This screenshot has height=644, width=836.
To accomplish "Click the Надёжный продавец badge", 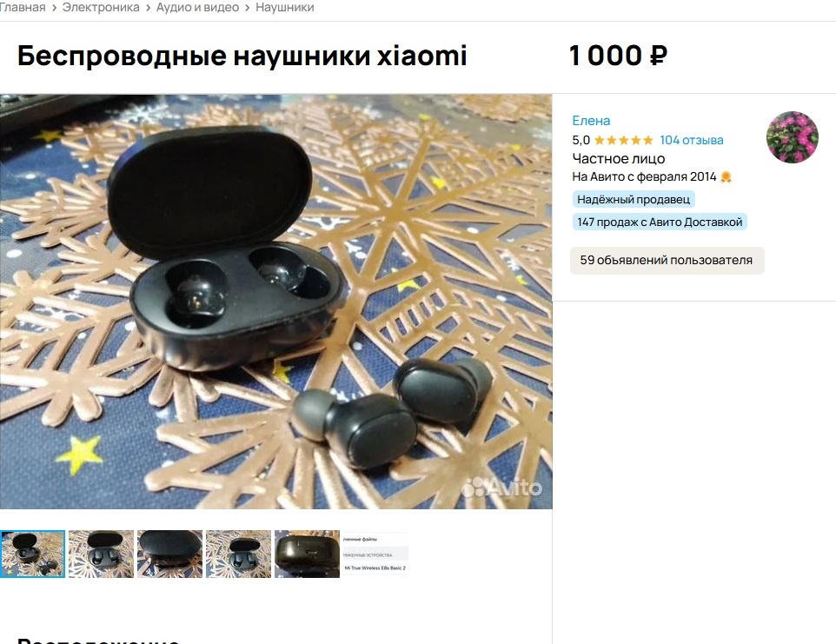I will [x=634, y=199].
